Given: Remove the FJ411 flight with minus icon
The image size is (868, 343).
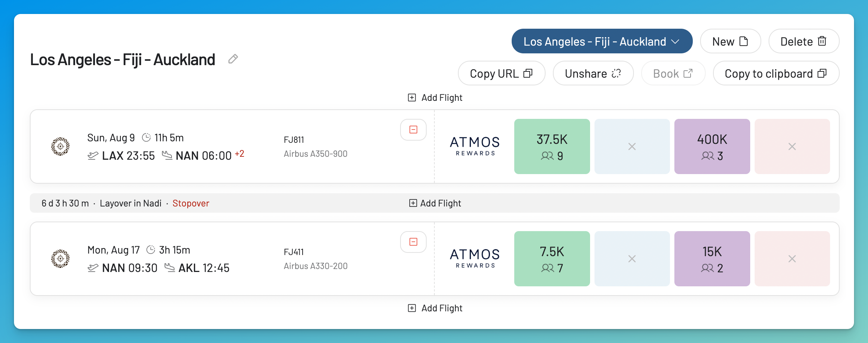Looking at the screenshot, I should pyautogui.click(x=413, y=242).
